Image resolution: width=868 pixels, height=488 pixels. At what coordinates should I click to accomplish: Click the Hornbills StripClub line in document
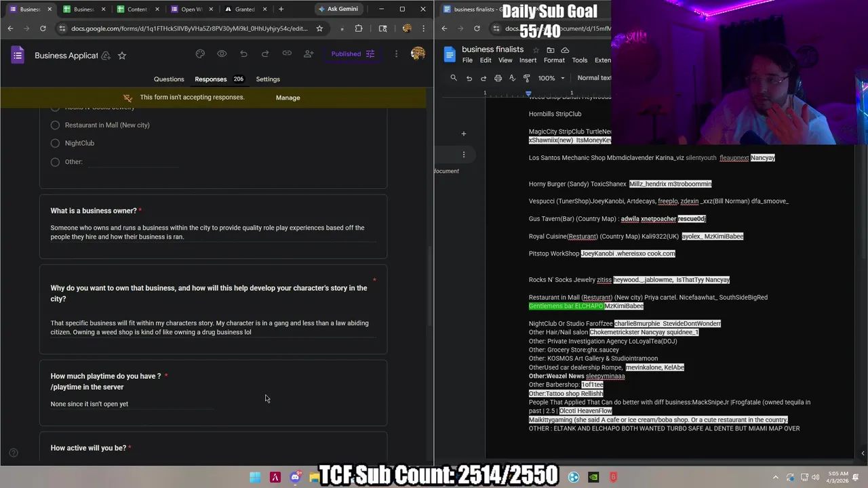(555, 114)
